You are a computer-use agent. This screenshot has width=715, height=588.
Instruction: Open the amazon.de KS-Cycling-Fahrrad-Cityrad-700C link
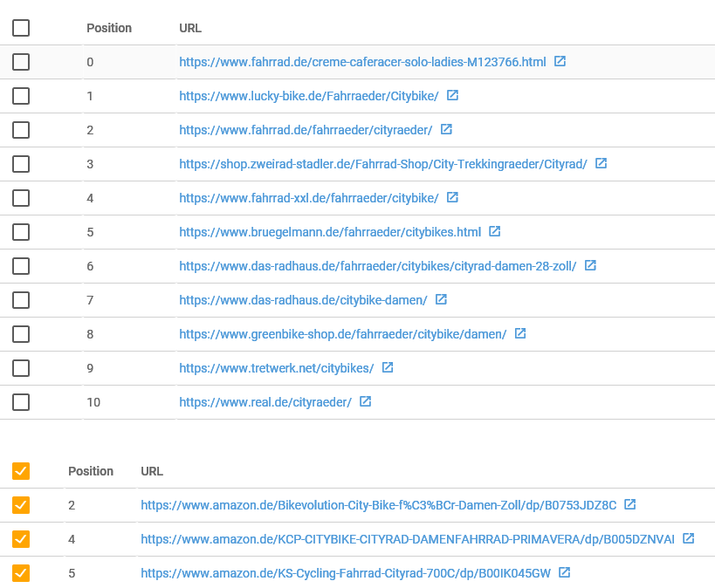346,573
